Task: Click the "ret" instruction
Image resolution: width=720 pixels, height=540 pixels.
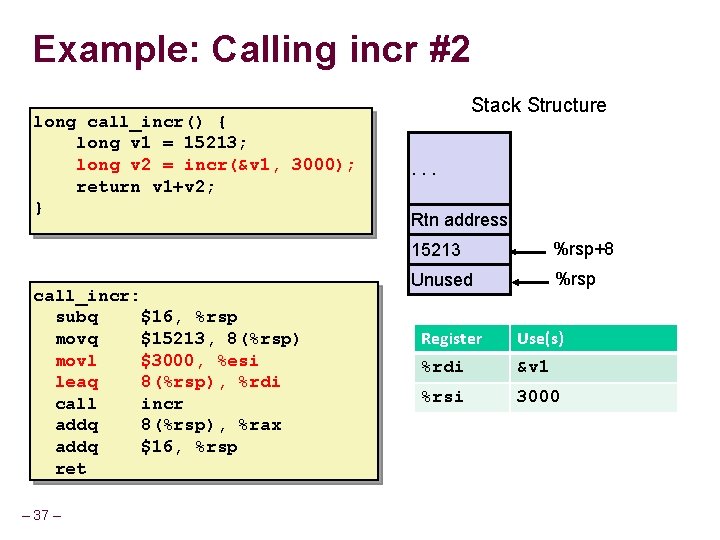Action: tap(71, 469)
